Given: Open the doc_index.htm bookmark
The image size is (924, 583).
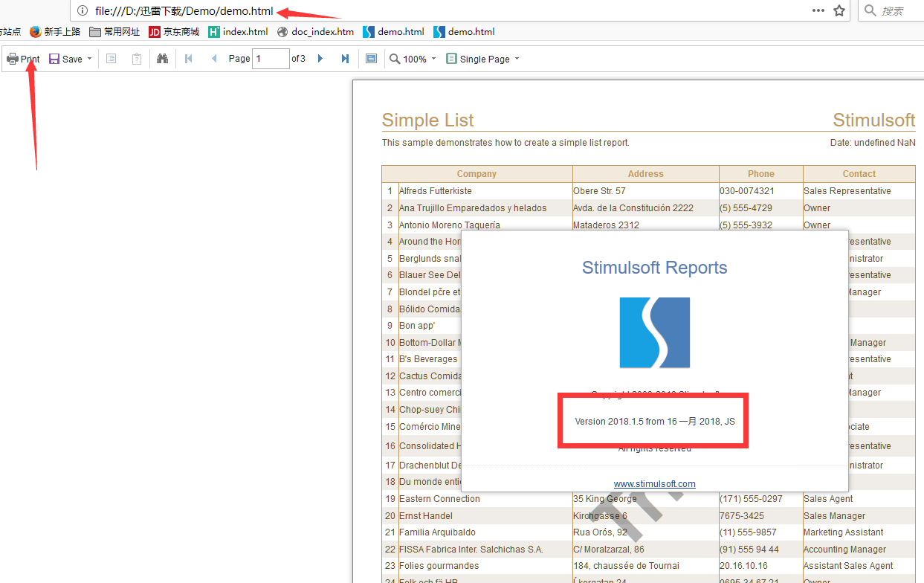Looking at the screenshot, I should tap(315, 32).
